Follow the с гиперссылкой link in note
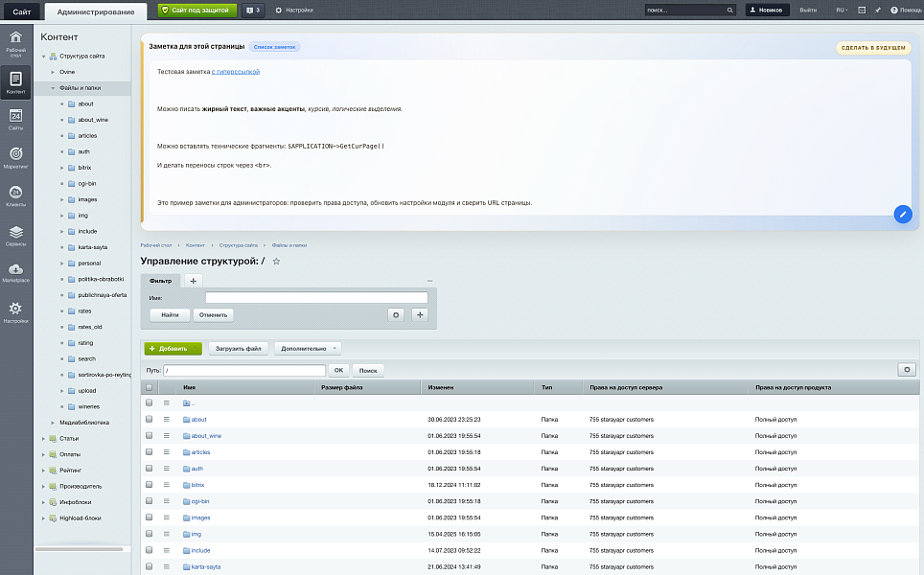This screenshot has width=924, height=575. click(x=236, y=71)
